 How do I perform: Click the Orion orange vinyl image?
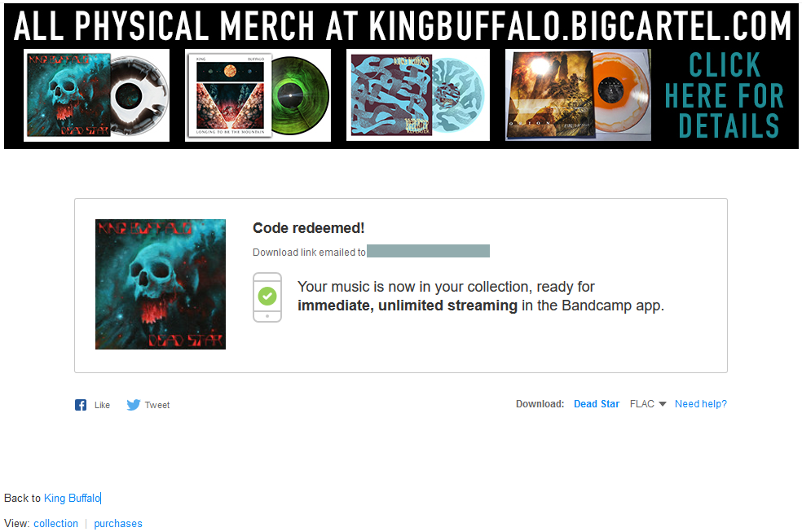tap(578, 95)
